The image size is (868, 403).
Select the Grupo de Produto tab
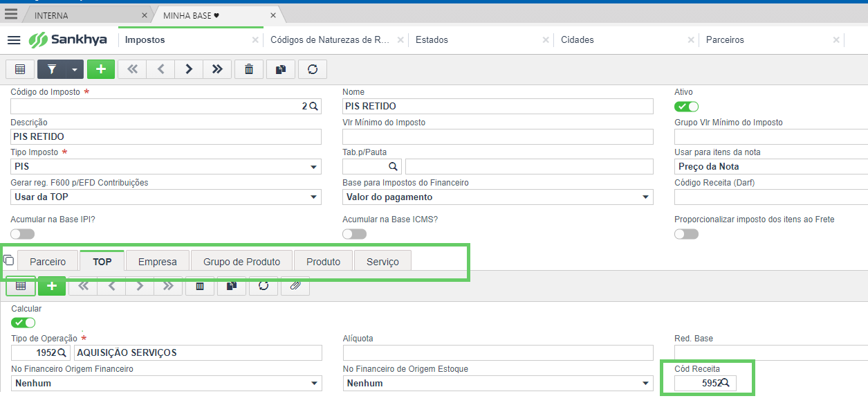click(242, 261)
